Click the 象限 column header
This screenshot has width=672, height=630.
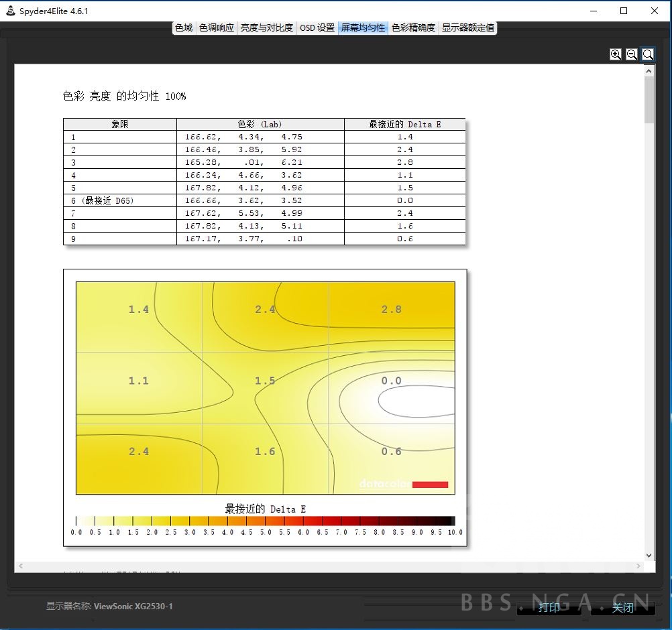coord(120,124)
